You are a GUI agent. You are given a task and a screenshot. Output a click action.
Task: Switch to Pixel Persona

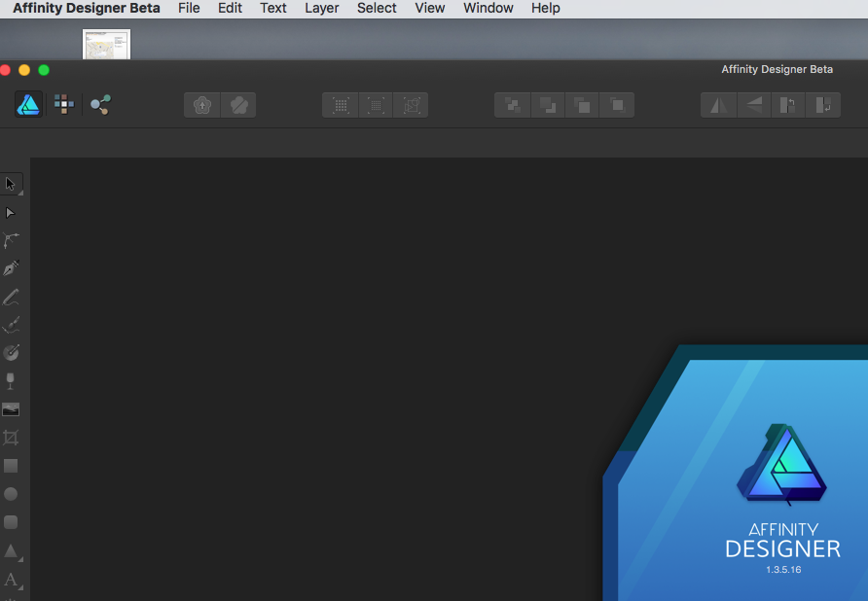pos(64,104)
